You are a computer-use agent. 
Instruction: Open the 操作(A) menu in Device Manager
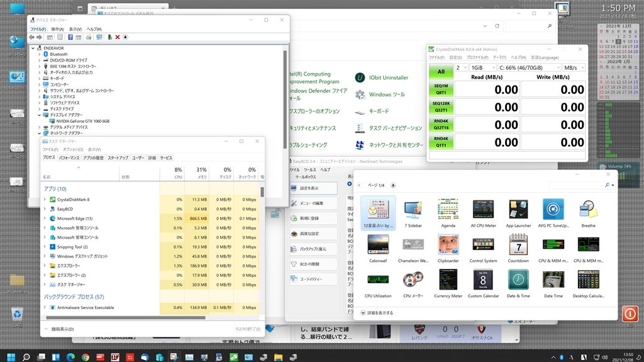57,29
